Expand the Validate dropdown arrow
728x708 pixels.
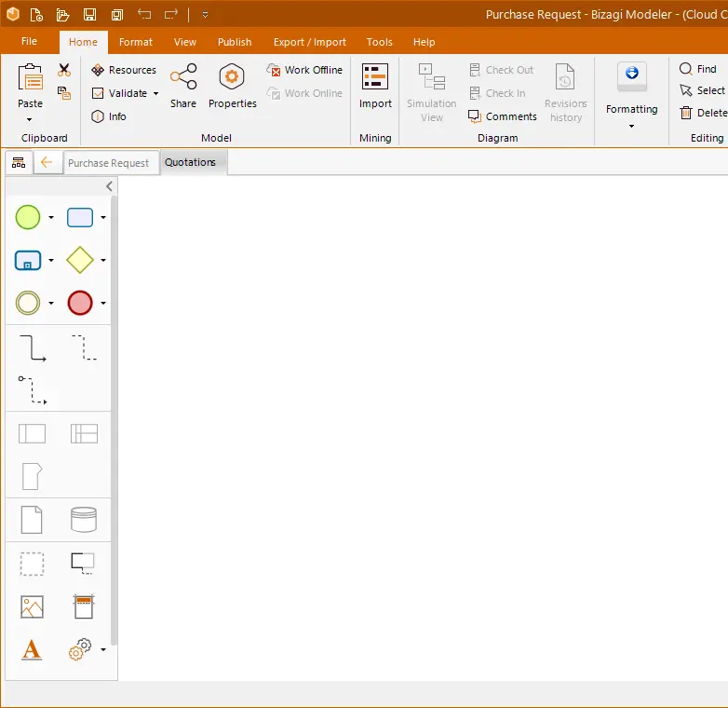156,93
